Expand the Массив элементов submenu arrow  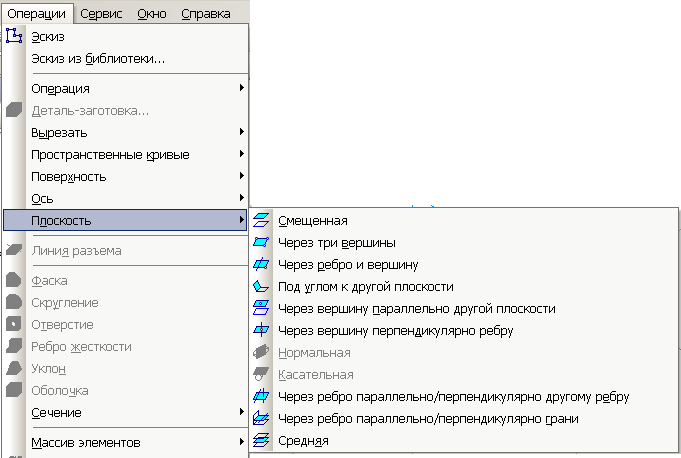coord(242,442)
